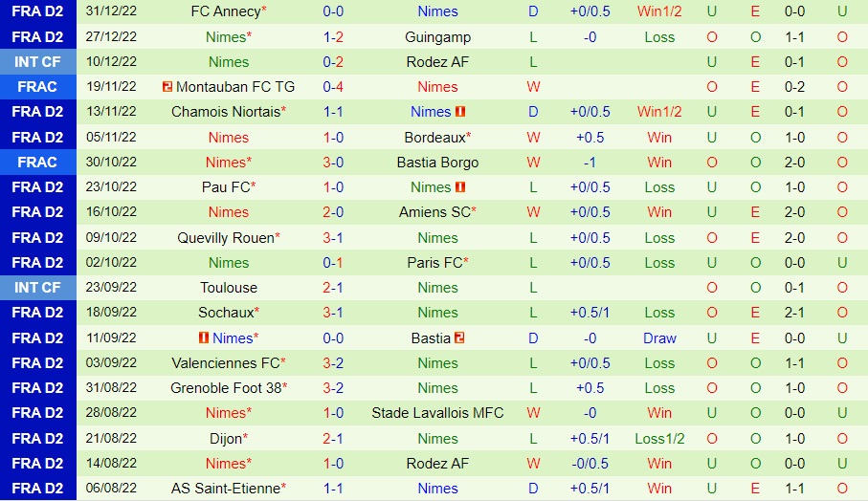Screen dimensions: 868x501
Task: Open the Bastia Borgo team link
Action: point(437,163)
